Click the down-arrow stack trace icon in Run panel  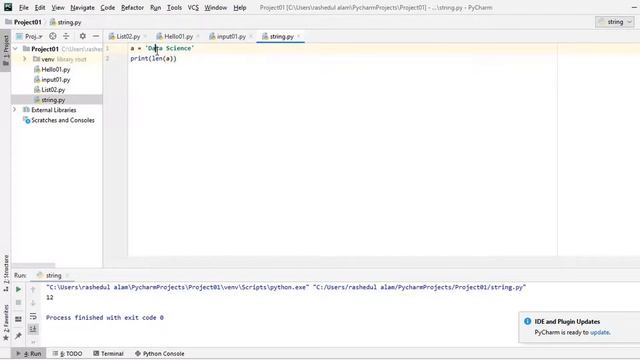[33, 303]
